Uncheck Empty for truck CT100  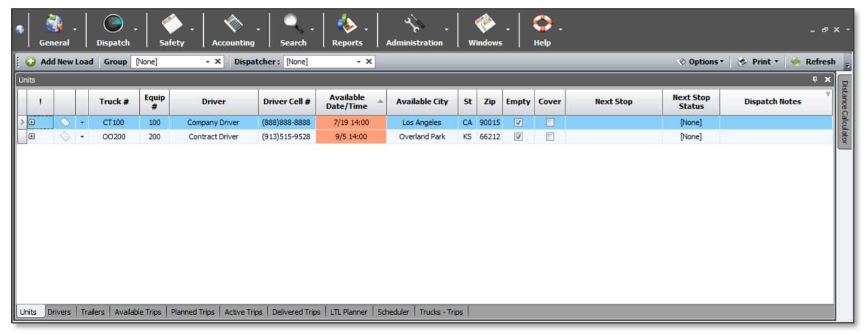pos(518,123)
